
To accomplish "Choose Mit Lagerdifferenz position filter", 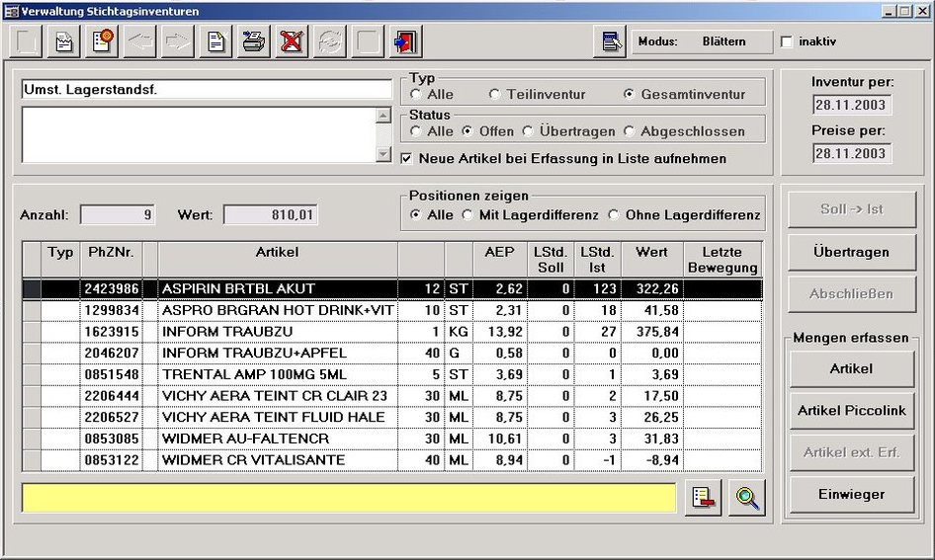I will click(x=468, y=215).
